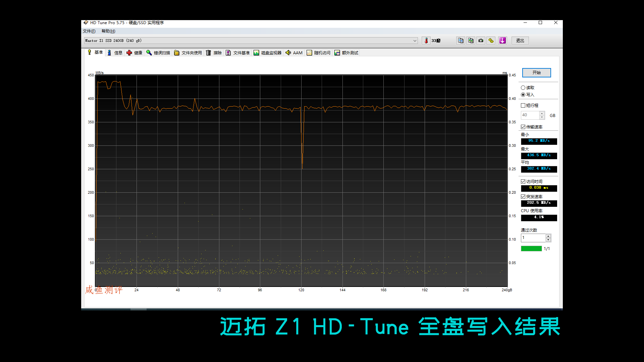Decrease the 通过次数 pass count

coord(548,240)
